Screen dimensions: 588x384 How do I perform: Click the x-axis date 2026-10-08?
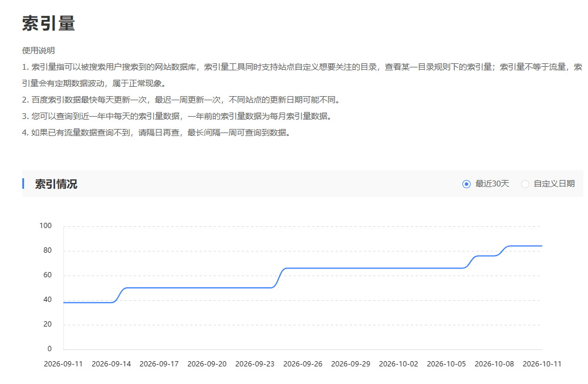[x=494, y=363]
